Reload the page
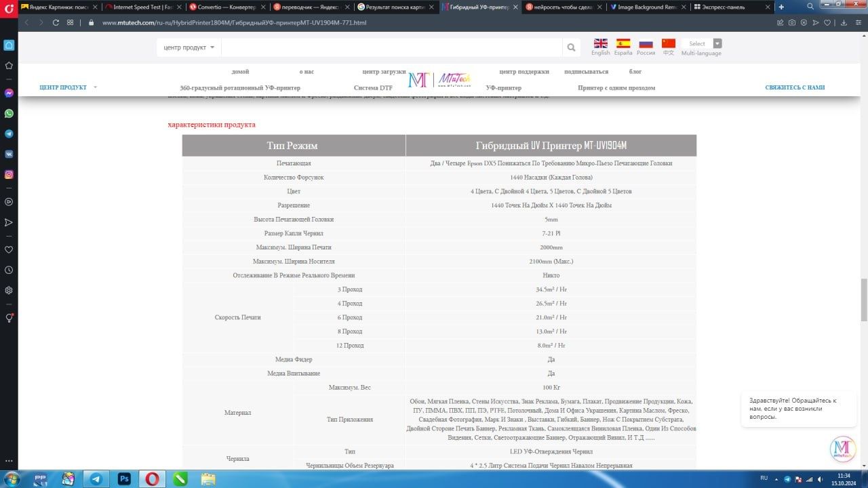Viewport: 868px width, 488px height. point(56,22)
